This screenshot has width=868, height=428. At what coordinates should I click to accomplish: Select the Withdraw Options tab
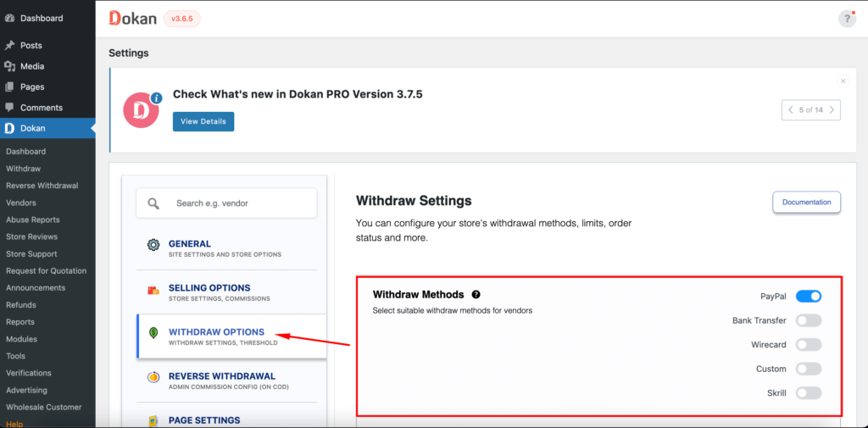click(x=231, y=336)
